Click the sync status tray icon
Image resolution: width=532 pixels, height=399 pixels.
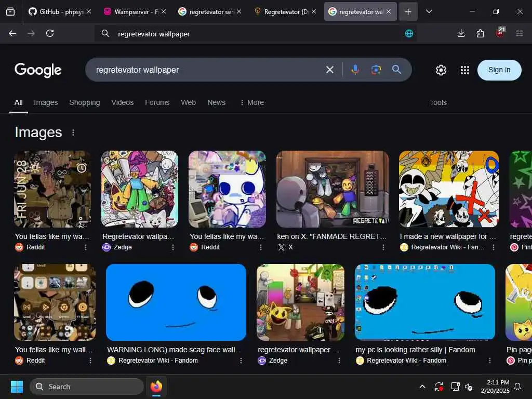[x=438, y=387]
